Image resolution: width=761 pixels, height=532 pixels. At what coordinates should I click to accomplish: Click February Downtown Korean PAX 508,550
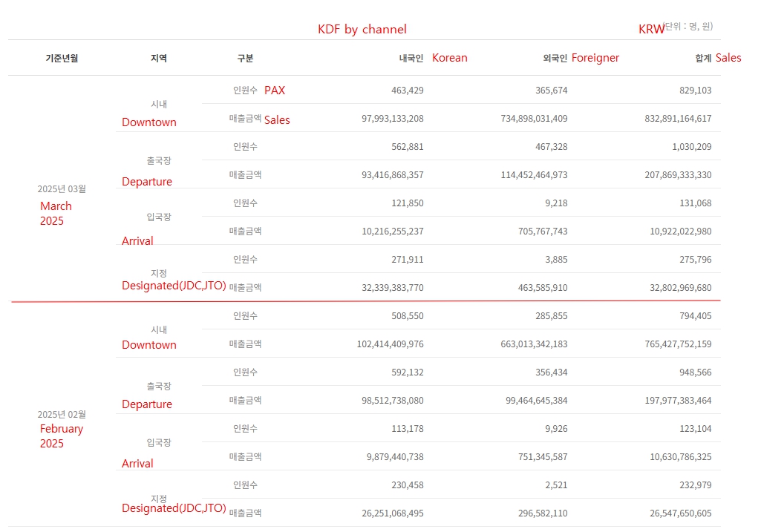[x=408, y=315]
